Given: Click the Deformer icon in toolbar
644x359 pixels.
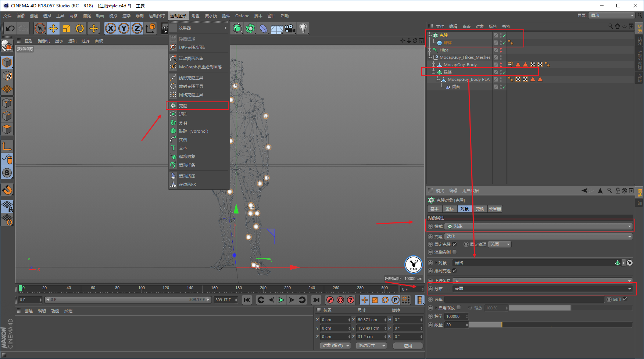Looking at the screenshot, I should pos(264,28).
